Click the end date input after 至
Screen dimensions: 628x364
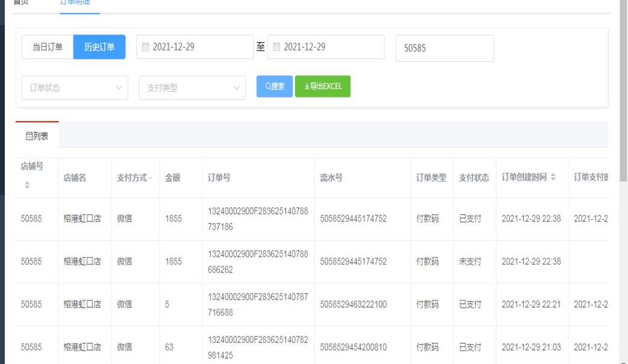point(330,47)
